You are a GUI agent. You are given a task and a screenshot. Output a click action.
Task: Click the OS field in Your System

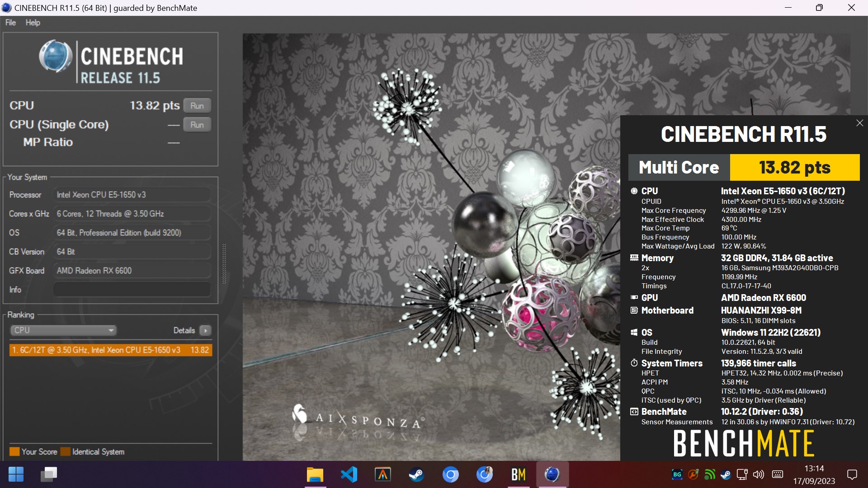[x=132, y=233]
